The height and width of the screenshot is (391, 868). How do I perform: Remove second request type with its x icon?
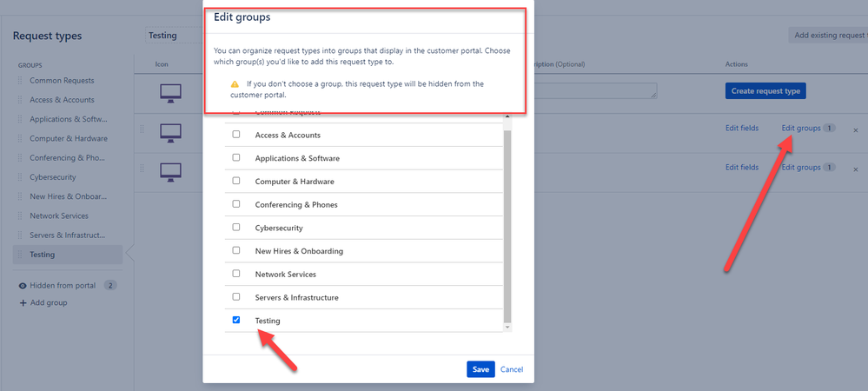point(855,169)
